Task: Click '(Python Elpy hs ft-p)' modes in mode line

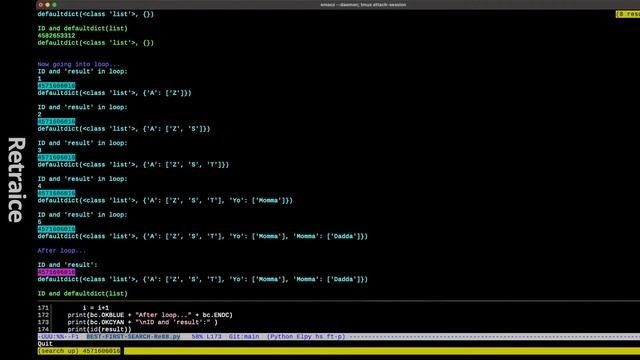Action: click(x=306, y=337)
